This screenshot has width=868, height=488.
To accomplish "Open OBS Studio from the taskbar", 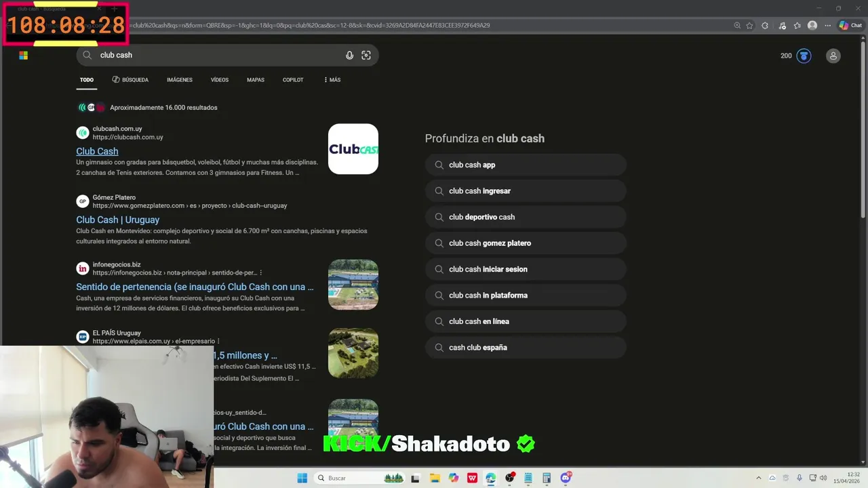I will (x=509, y=478).
